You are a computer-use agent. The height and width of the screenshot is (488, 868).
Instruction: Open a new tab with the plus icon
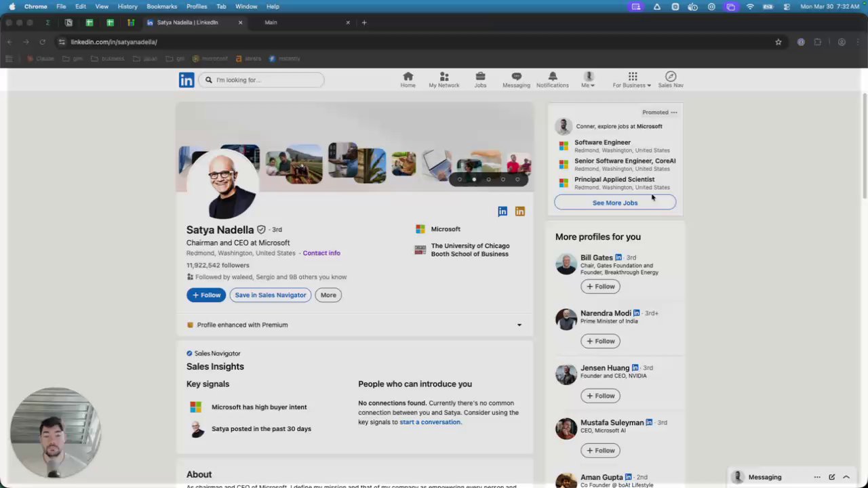364,22
